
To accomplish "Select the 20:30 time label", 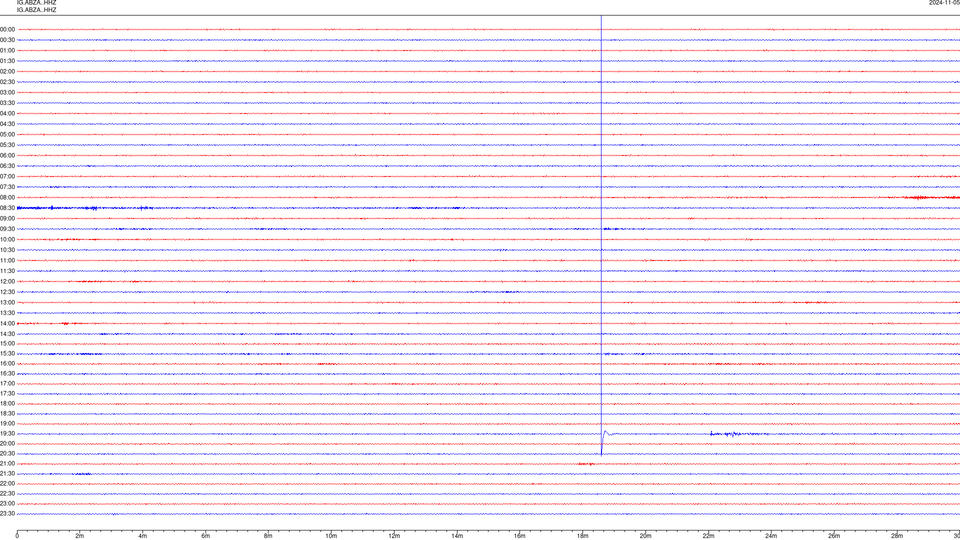I will click(7, 454).
